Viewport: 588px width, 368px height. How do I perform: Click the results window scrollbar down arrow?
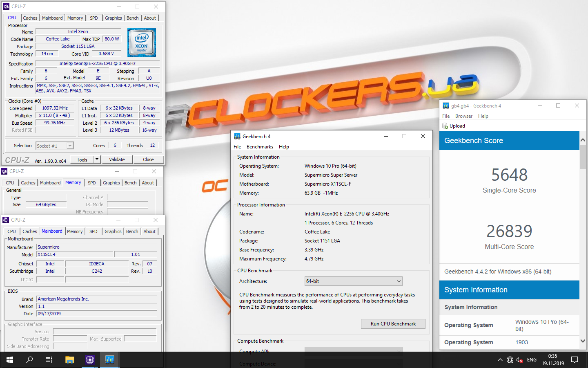[x=583, y=341]
